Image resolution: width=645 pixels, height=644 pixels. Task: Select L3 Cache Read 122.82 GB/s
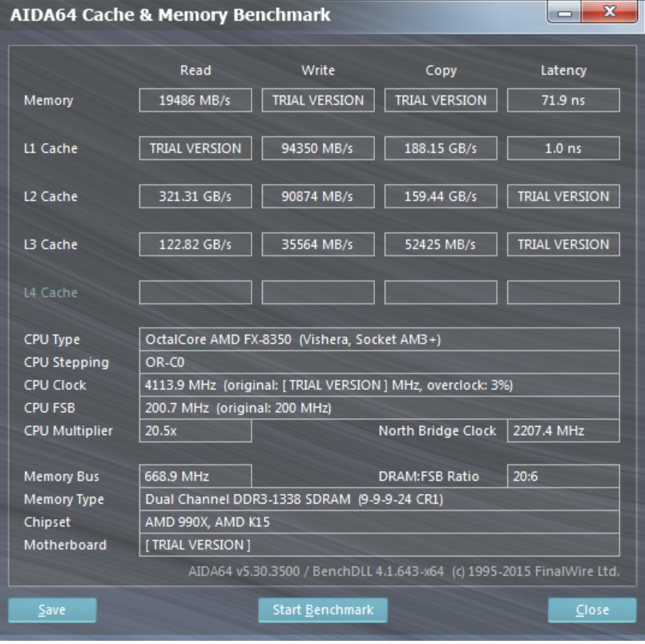pos(196,244)
